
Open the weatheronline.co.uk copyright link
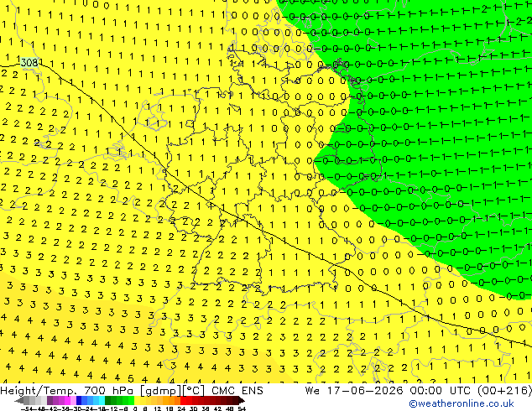pyautogui.click(x=462, y=403)
